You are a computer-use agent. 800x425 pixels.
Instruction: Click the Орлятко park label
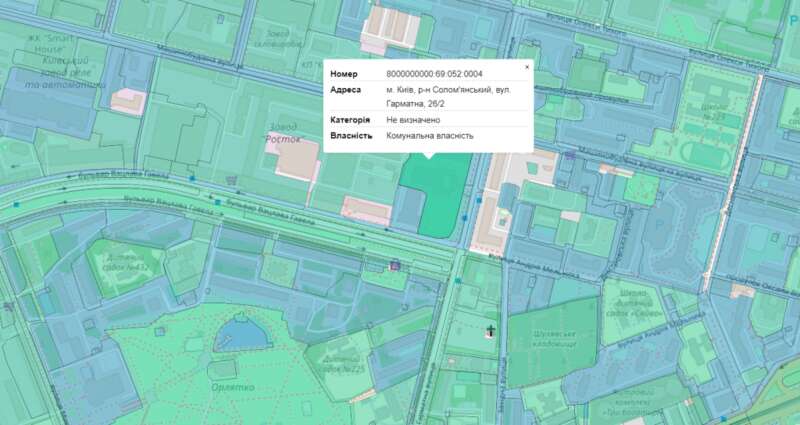(232, 386)
